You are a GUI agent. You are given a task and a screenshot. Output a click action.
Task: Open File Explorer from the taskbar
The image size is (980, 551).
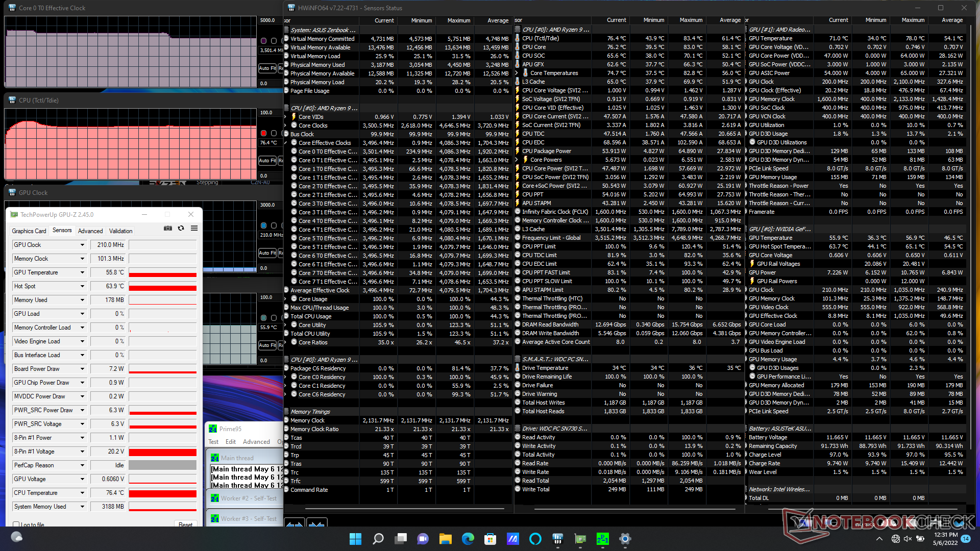point(445,539)
